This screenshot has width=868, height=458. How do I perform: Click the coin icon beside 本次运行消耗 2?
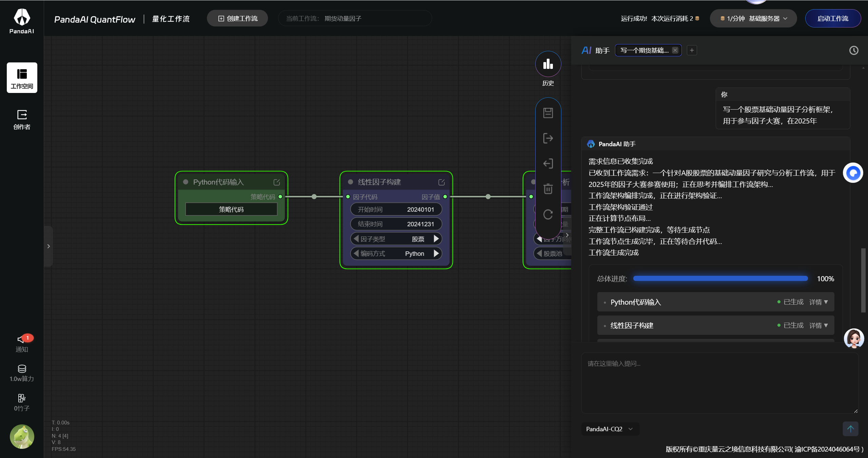[x=697, y=19]
